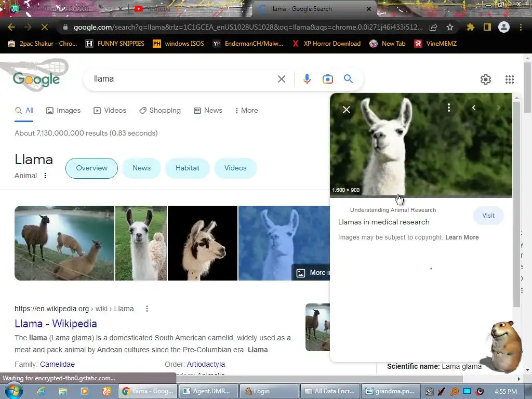Launch Internet Explorer from the taskbar
Image resolution: width=532 pixels, height=399 pixels.
41,391
